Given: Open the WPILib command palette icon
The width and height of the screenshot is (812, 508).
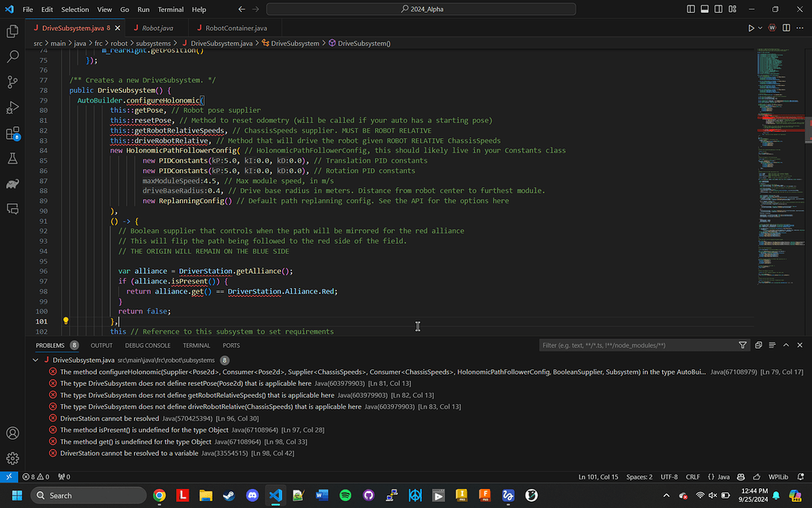Looking at the screenshot, I should (772, 27).
